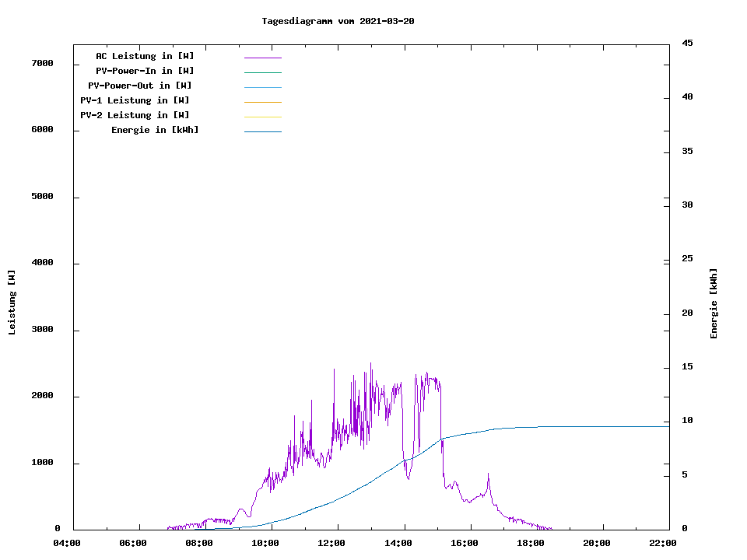Click the 04:00 time axis tick label

67,543
